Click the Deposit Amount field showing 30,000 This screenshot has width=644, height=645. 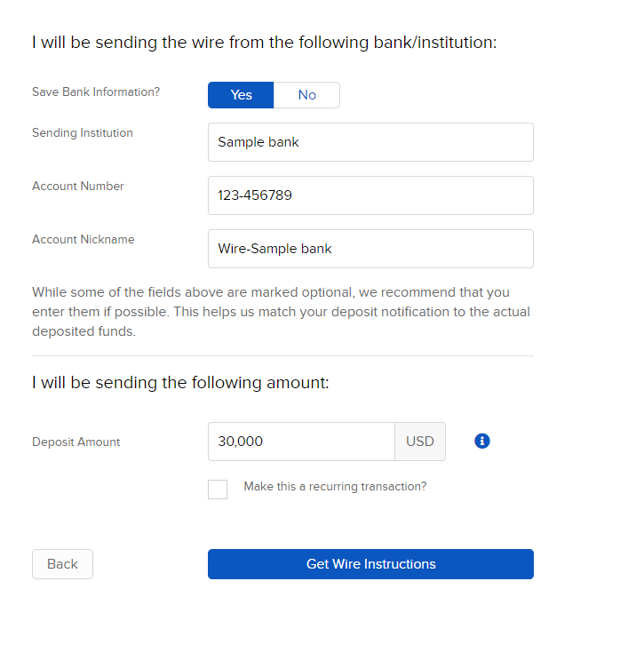(x=301, y=442)
